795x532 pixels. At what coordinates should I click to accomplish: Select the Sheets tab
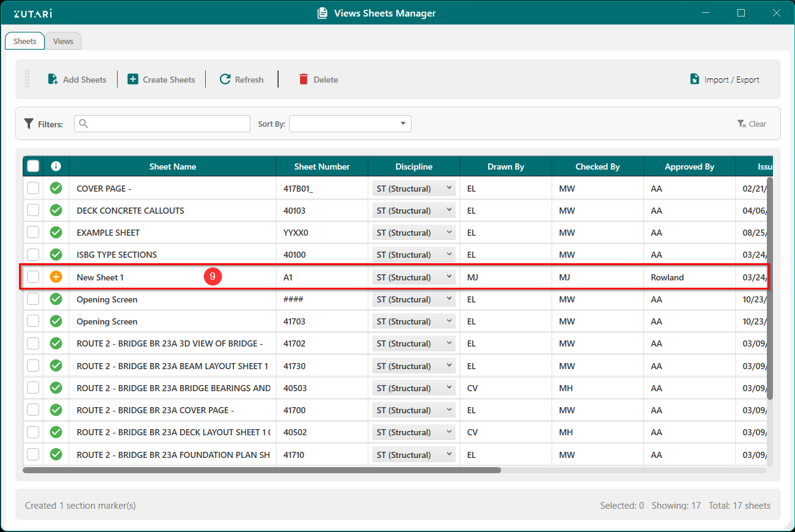pos(25,41)
